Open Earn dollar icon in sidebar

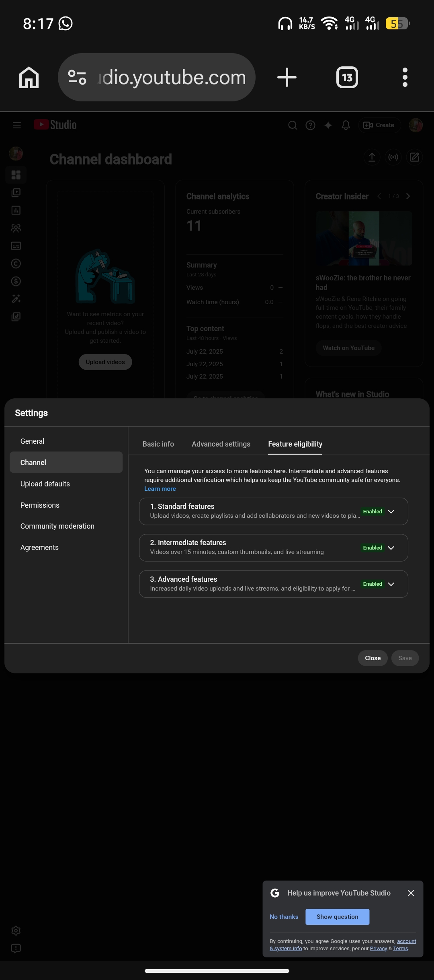click(x=16, y=281)
